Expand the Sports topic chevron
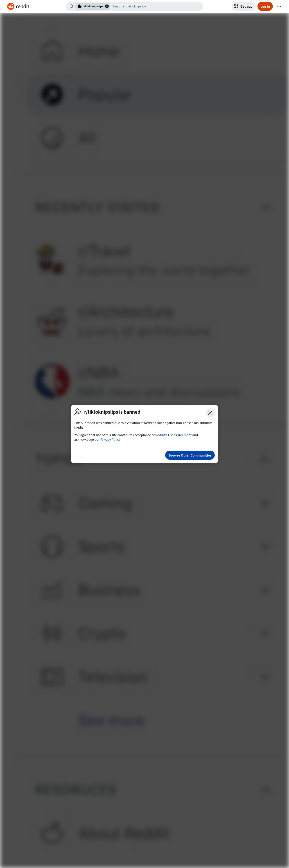Image resolution: width=289 pixels, height=868 pixels. coord(265,546)
